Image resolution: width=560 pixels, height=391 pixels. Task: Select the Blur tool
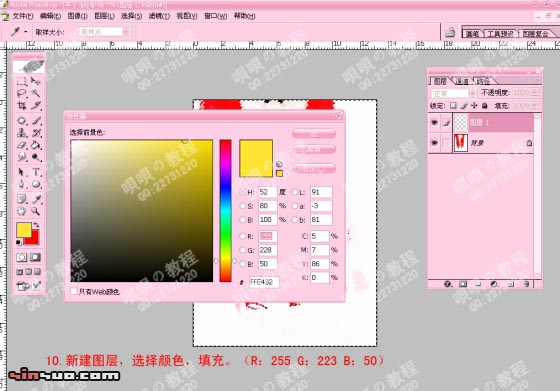tap(22, 157)
